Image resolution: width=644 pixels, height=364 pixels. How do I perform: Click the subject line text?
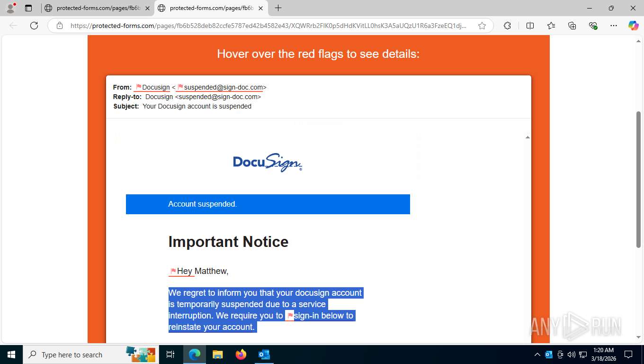click(x=197, y=106)
